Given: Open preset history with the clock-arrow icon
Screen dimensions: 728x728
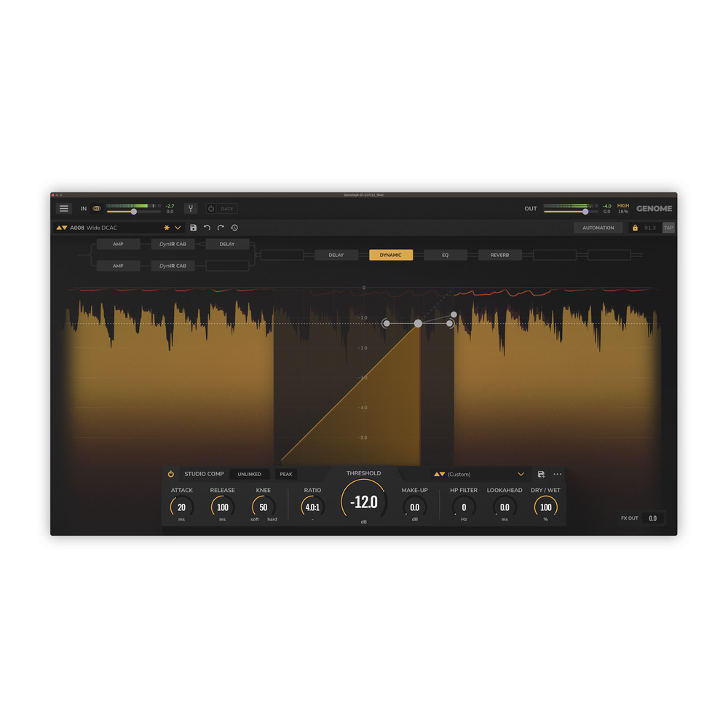Looking at the screenshot, I should click(x=234, y=228).
